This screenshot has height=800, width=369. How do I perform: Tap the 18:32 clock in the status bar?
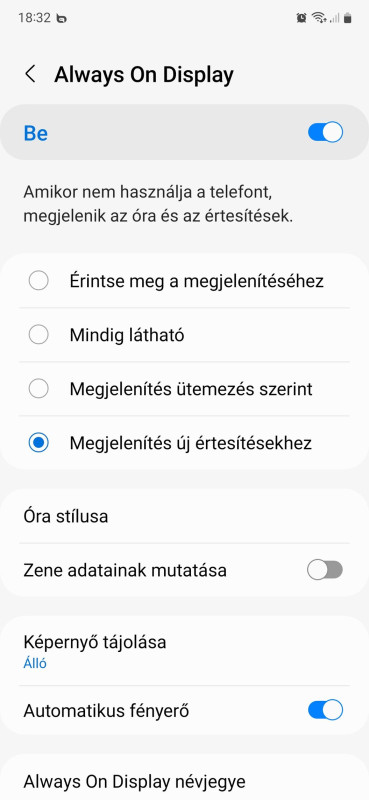click(34, 18)
